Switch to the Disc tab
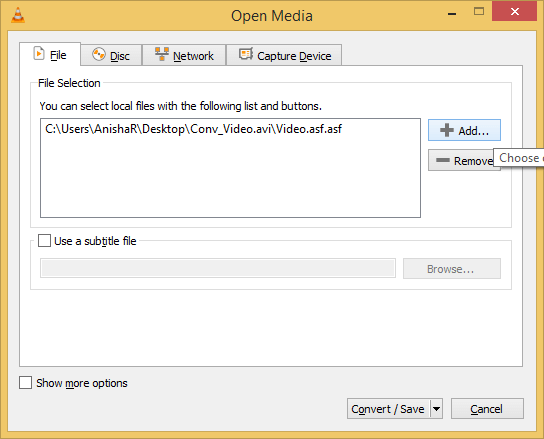 point(111,55)
